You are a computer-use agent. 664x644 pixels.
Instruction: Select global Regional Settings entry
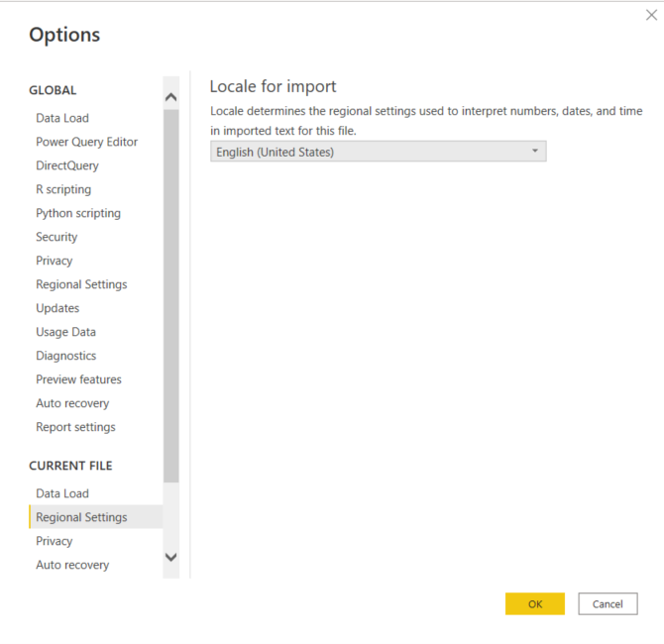[81, 284]
